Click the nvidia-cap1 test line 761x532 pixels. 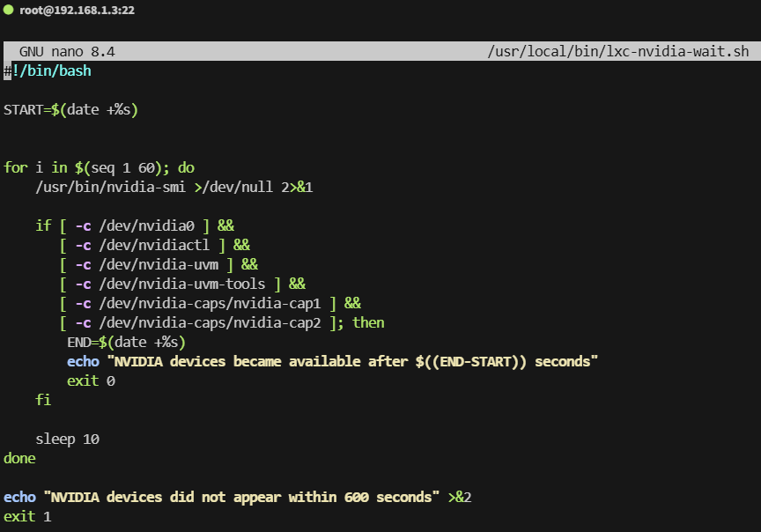(x=211, y=304)
